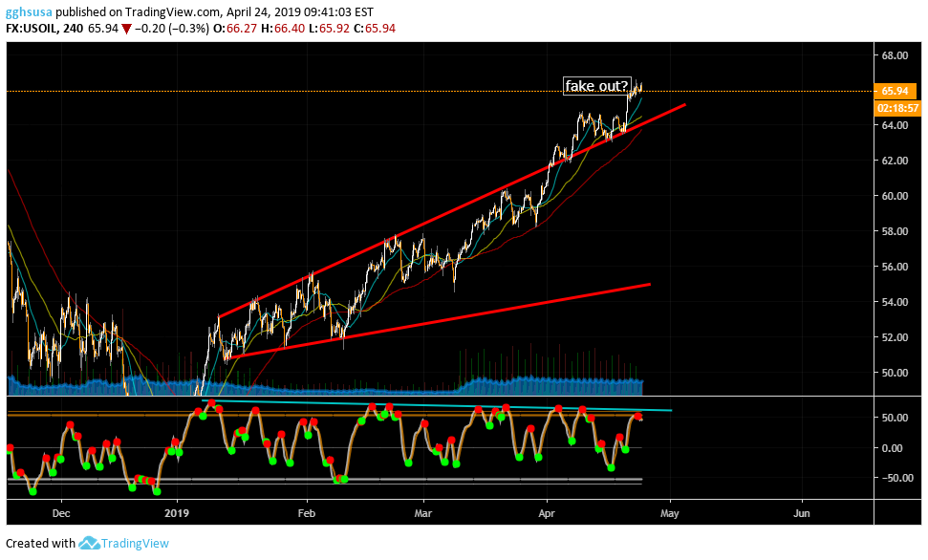Click the 60.00 price axis label
The width and height of the screenshot is (928, 560).
click(895, 196)
